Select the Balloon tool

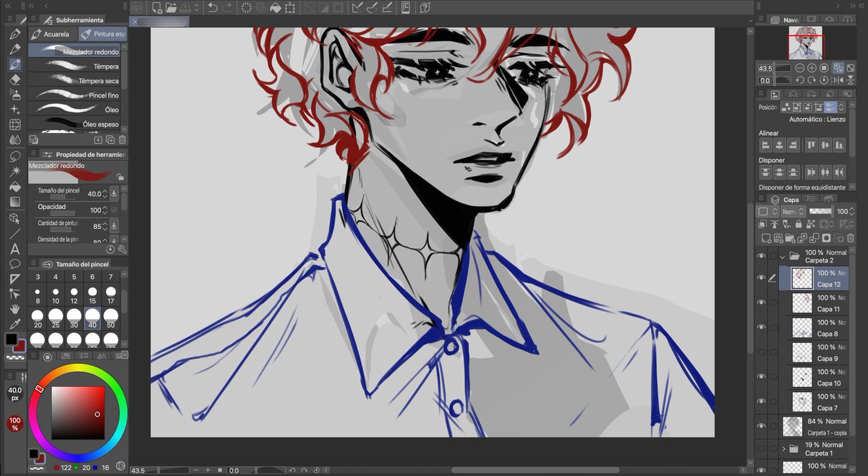[x=14, y=263]
